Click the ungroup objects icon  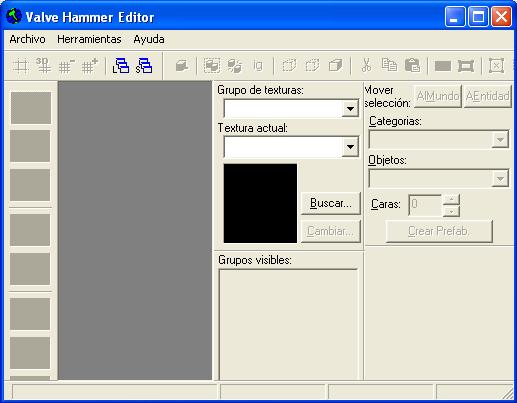[x=235, y=66]
